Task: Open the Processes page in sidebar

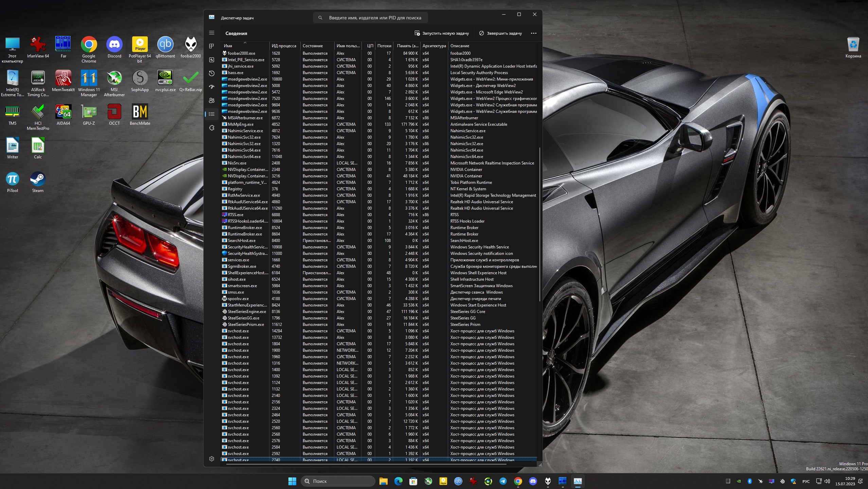Action: click(x=211, y=46)
